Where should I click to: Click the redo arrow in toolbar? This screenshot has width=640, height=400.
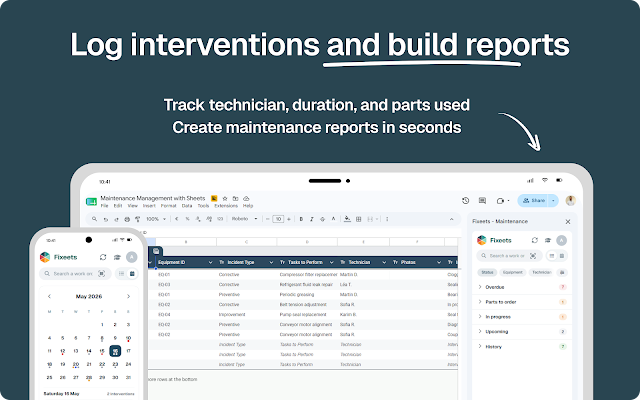pos(116,219)
